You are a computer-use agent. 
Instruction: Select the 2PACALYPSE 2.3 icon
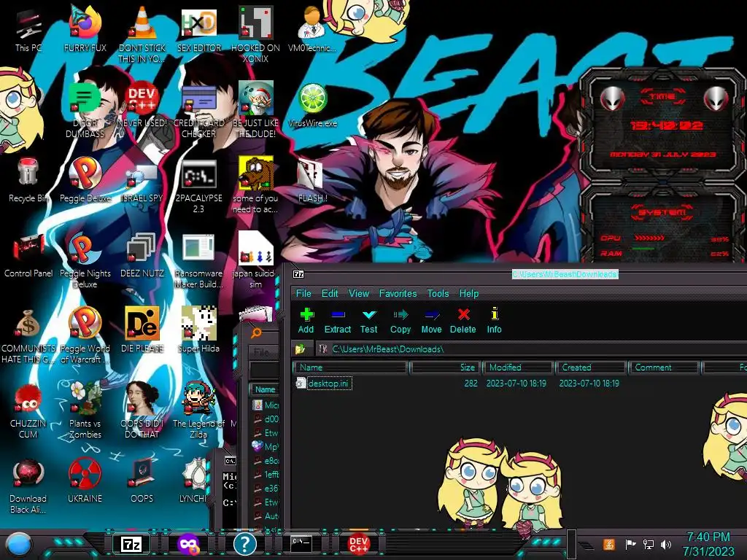[199, 184]
